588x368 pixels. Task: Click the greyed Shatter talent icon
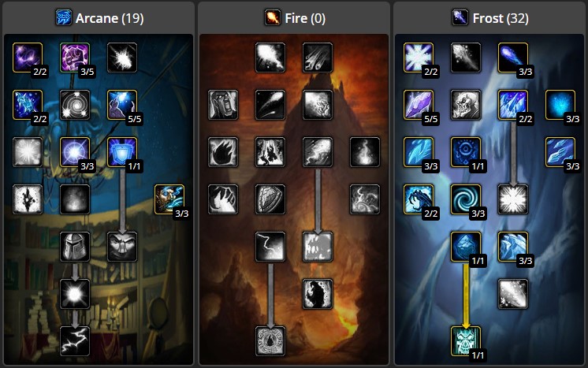512,199
